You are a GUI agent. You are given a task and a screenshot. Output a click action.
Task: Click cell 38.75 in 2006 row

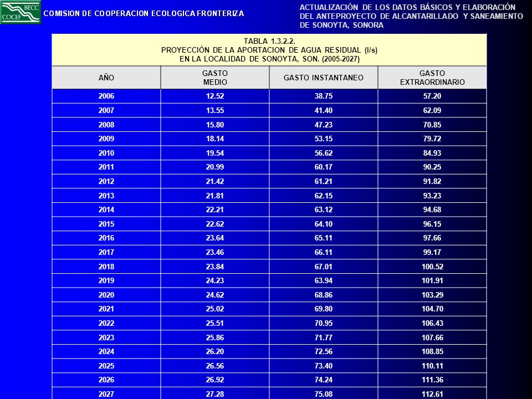(x=323, y=96)
